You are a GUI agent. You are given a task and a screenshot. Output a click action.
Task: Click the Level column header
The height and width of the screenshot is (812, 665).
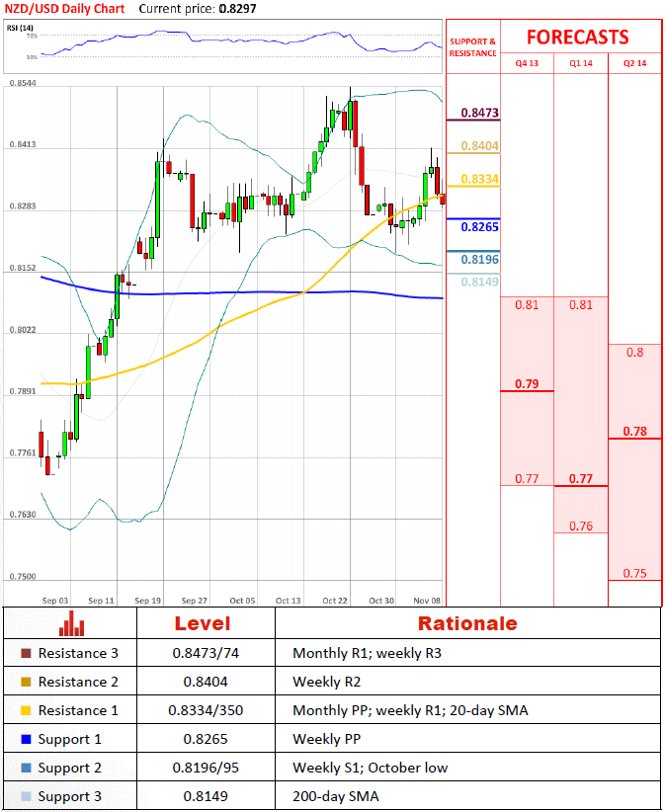click(202, 623)
